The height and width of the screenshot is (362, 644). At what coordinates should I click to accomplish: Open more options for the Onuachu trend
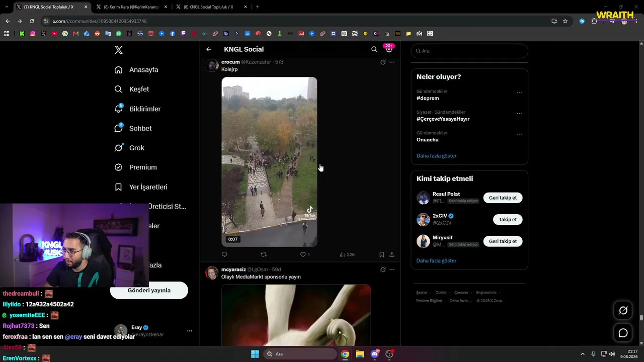click(519, 134)
